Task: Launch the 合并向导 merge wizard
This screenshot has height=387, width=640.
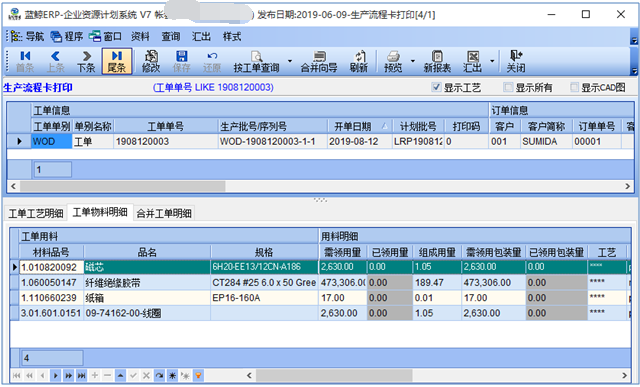Action: 319,61
